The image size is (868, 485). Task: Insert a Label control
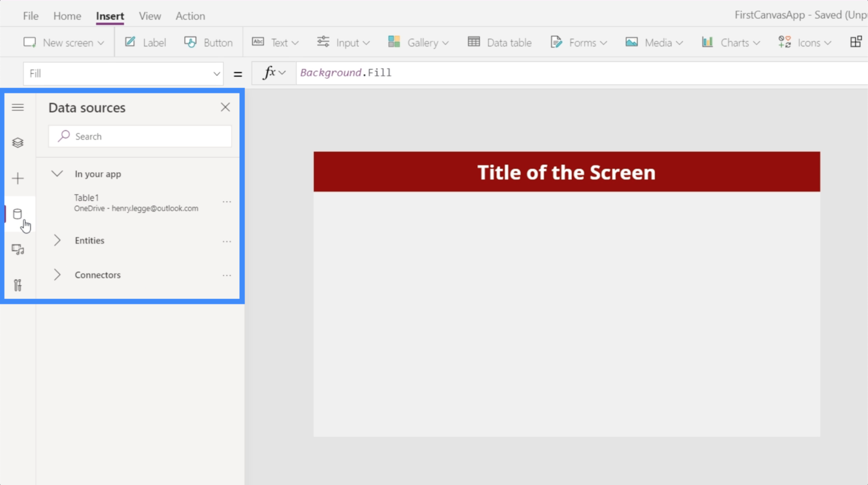click(x=145, y=42)
